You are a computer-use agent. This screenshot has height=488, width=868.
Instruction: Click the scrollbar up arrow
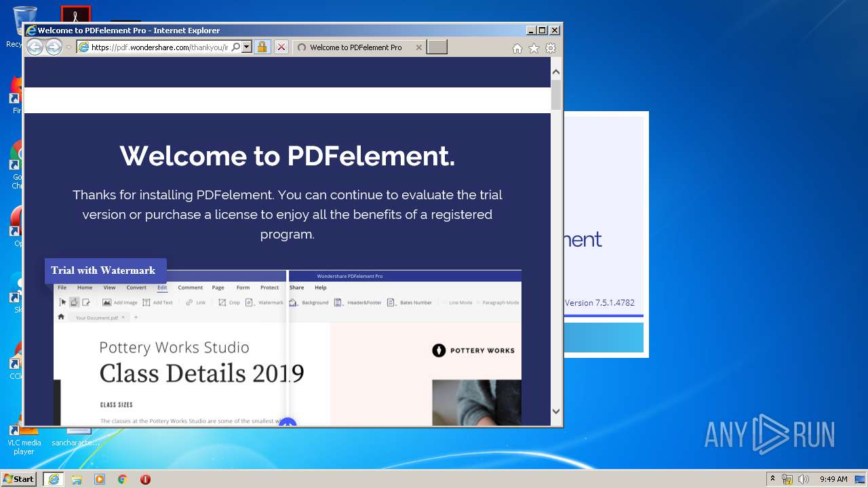(x=556, y=71)
